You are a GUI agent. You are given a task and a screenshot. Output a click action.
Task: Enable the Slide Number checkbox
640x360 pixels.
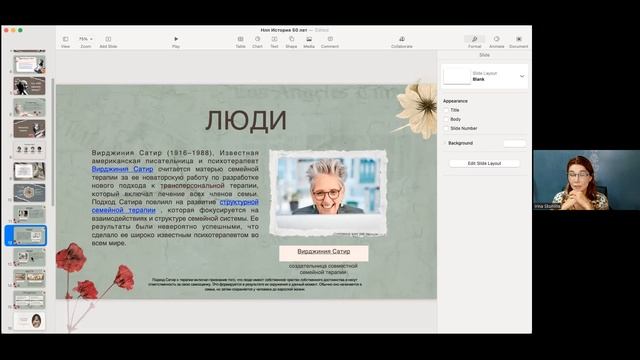(x=446, y=128)
